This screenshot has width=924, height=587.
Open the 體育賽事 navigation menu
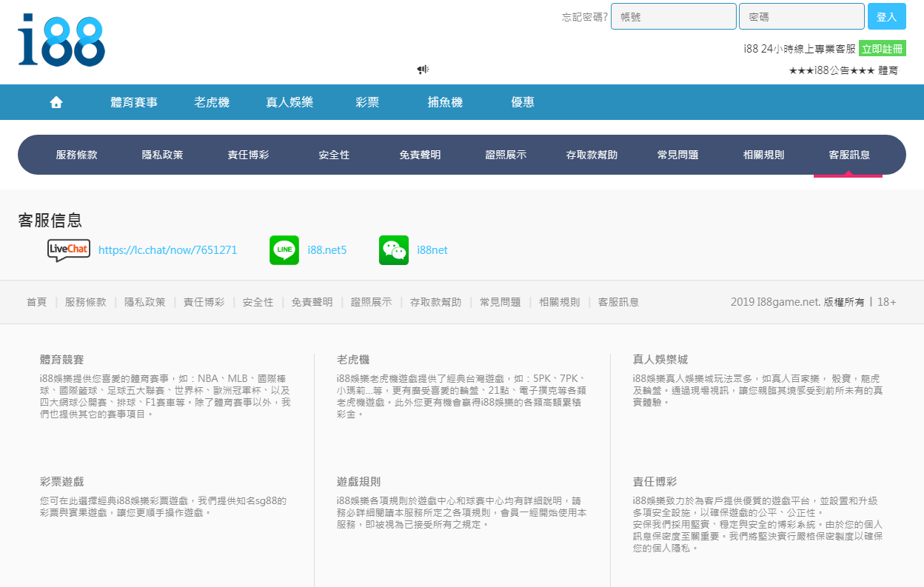pyautogui.click(x=134, y=103)
